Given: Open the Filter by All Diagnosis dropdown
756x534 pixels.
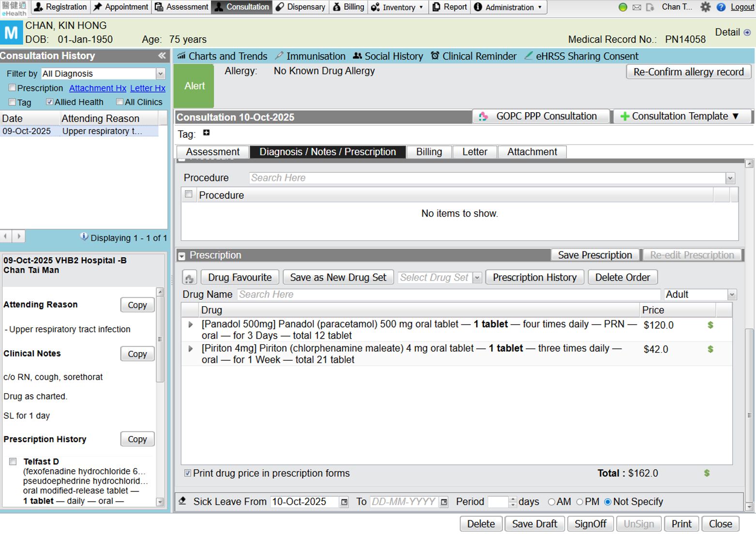Looking at the screenshot, I should pyautogui.click(x=160, y=74).
